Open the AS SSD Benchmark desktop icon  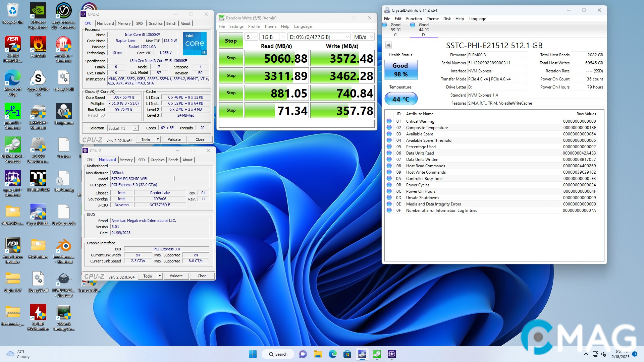pyautogui.click(x=38, y=145)
